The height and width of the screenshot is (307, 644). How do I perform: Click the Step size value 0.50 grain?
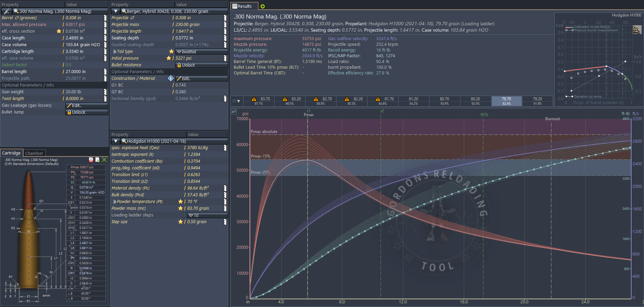click(x=197, y=222)
